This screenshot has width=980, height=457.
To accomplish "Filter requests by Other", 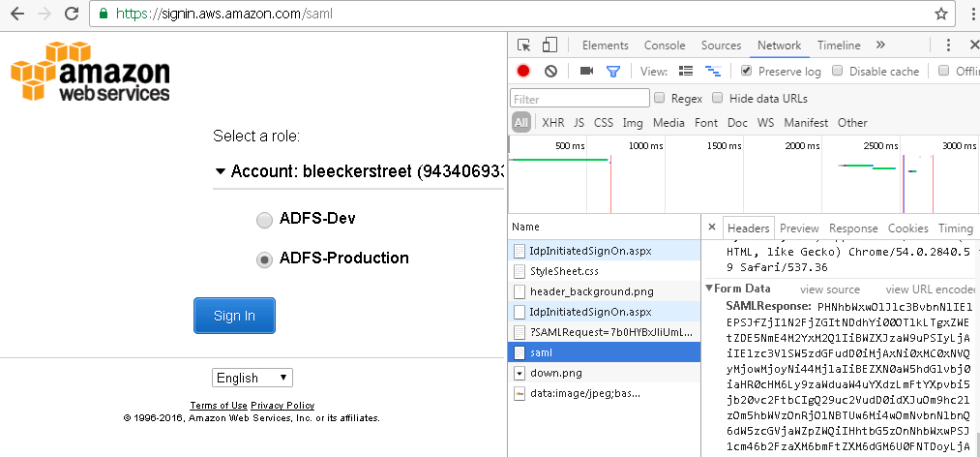I will point(852,123).
